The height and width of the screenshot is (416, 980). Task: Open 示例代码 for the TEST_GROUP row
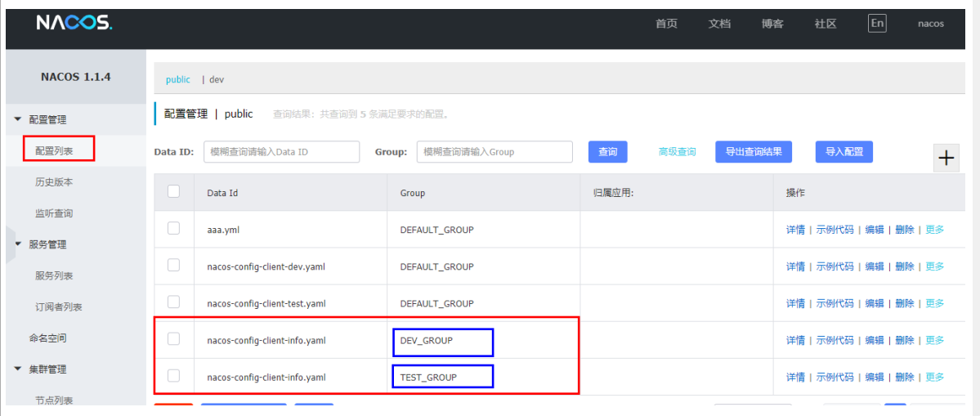835,378
